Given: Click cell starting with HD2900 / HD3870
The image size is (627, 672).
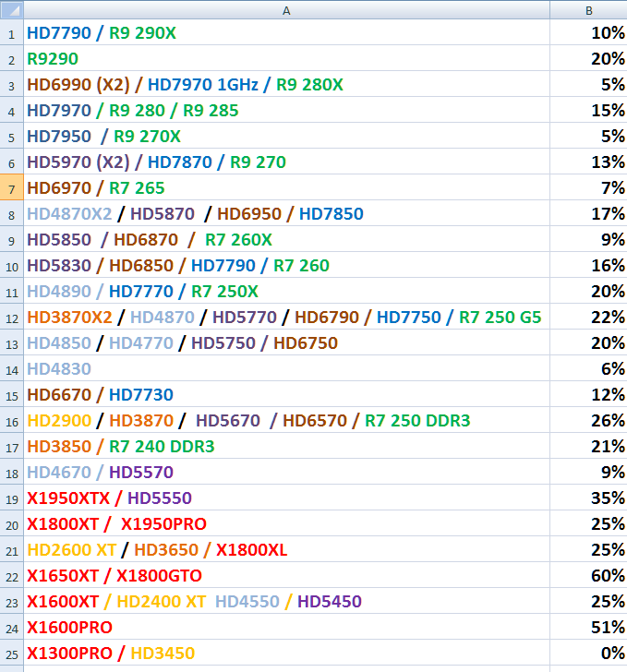Looking at the screenshot, I should (286, 420).
